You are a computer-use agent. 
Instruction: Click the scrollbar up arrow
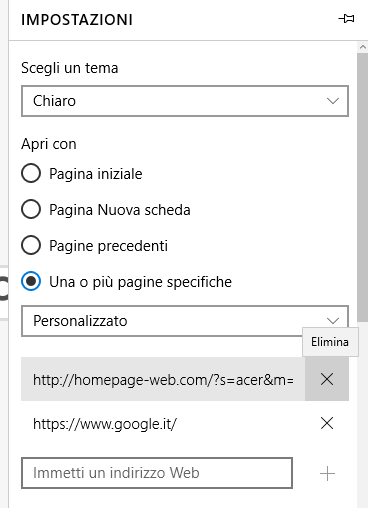pos(363,47)
